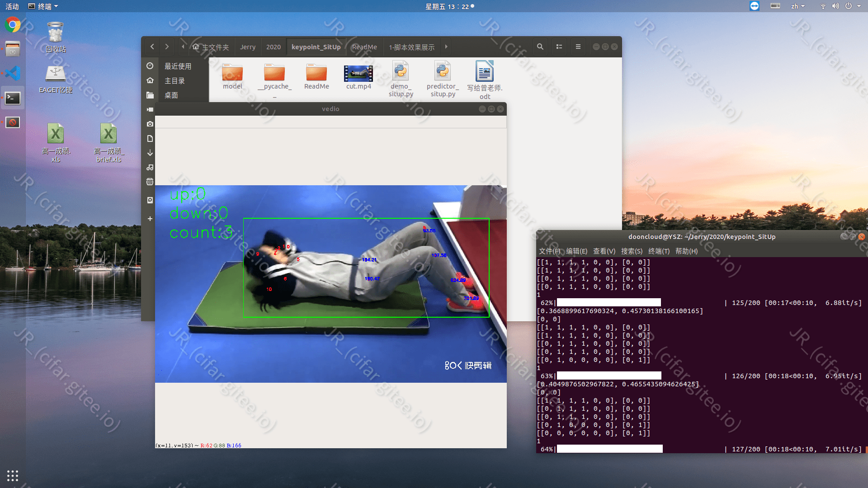Screen dimensions: 868x488
Task: Open the volume indicator in top bar
Action: [x=835, y=6]
